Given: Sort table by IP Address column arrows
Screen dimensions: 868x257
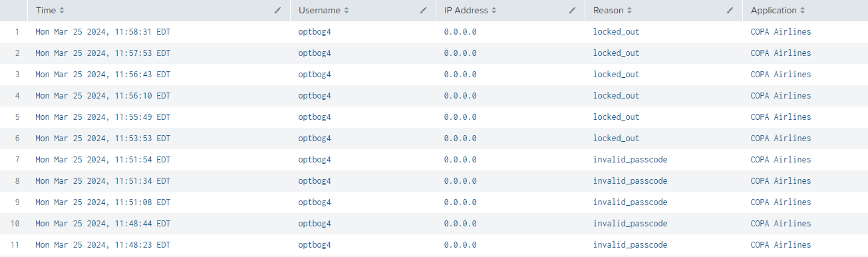Looking at the screenshot, I should [494, 11].
